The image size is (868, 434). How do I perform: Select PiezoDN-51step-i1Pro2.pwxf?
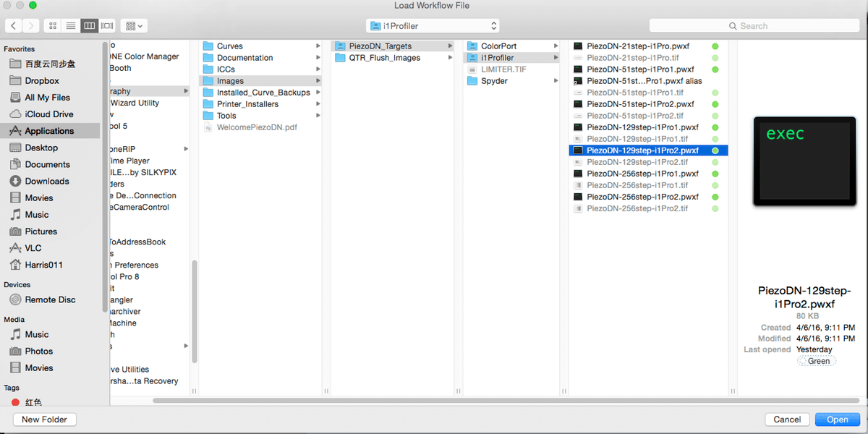(640, 104)
